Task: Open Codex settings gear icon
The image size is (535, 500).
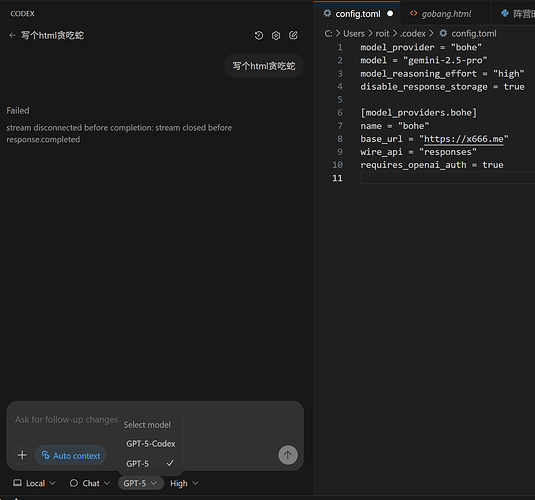Action: pos(276,35)
